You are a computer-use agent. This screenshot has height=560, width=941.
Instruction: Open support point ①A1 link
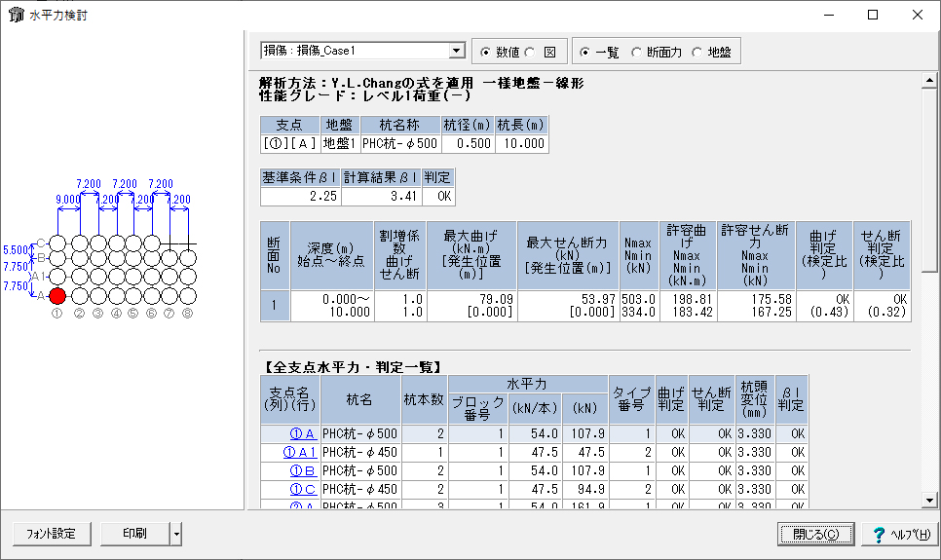299,453
